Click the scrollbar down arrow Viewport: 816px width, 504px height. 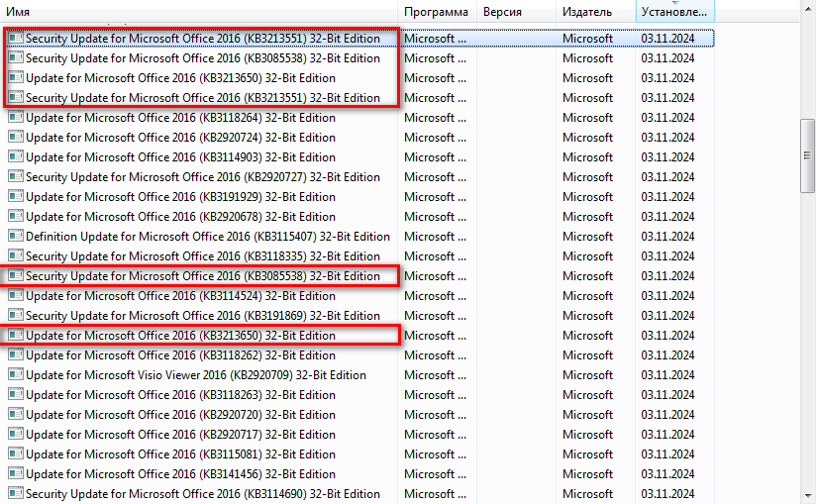(x=807, y=496)
